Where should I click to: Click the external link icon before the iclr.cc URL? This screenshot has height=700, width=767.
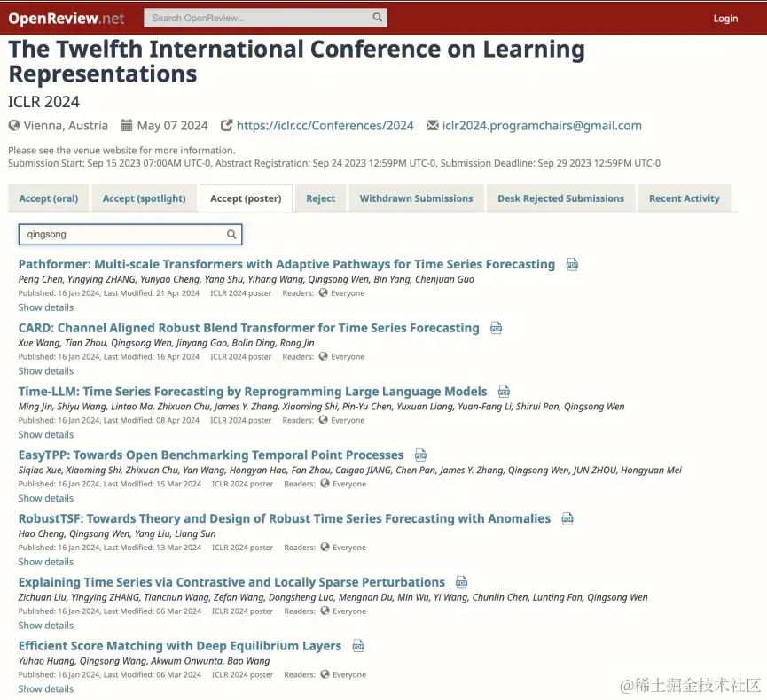point(226,126)
